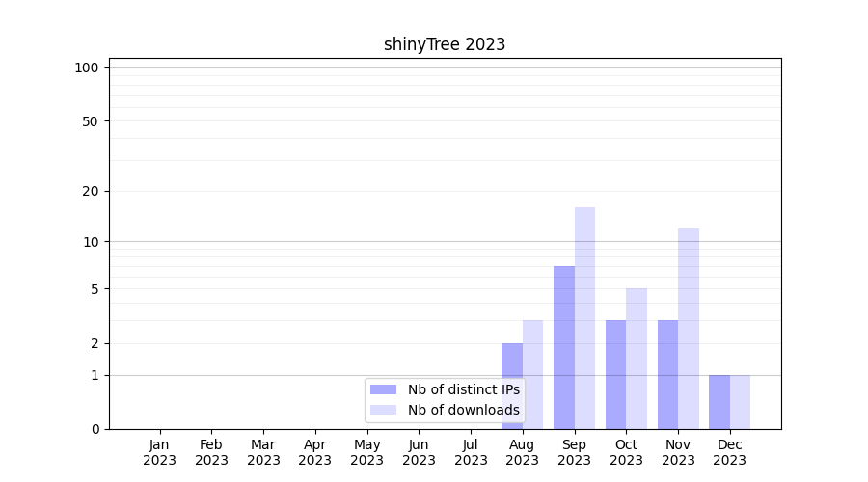Image resolution: width=868 pixels, height=482 pixels.
Task: Click the "Jul 2023" x-axis label
Action: [x=471, y=452]
